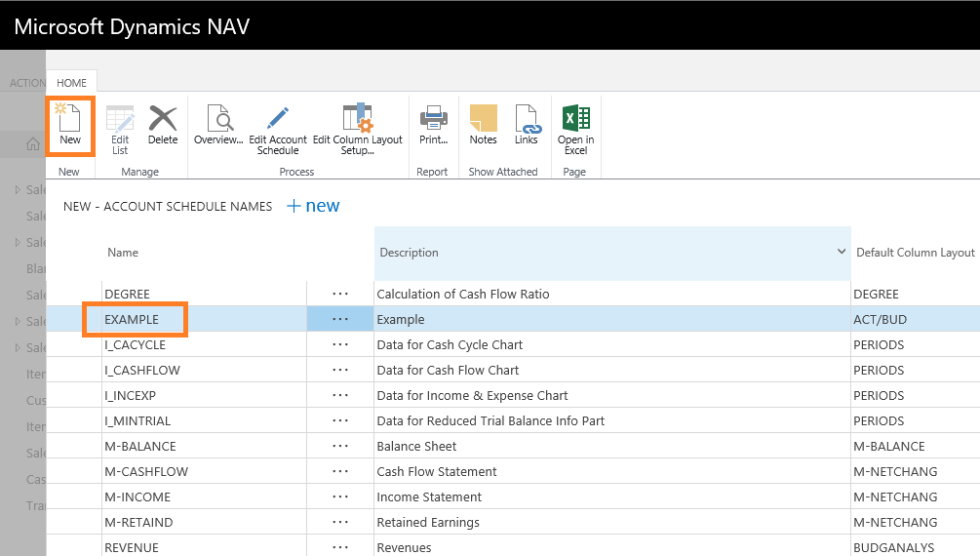This screenshot has height=556, width=980.
Task: Click Edit Account Schedule pencil icon
Action: pos(278,118)
